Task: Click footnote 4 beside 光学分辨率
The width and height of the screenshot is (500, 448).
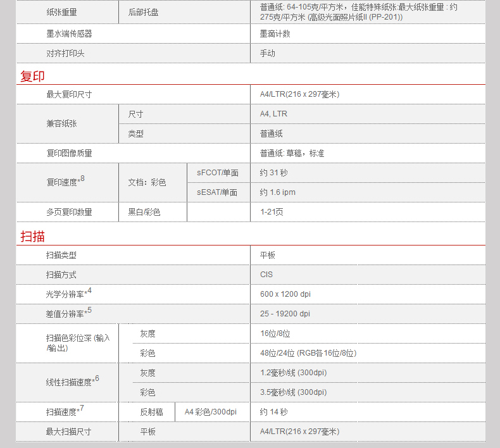Action: (89, 291)
